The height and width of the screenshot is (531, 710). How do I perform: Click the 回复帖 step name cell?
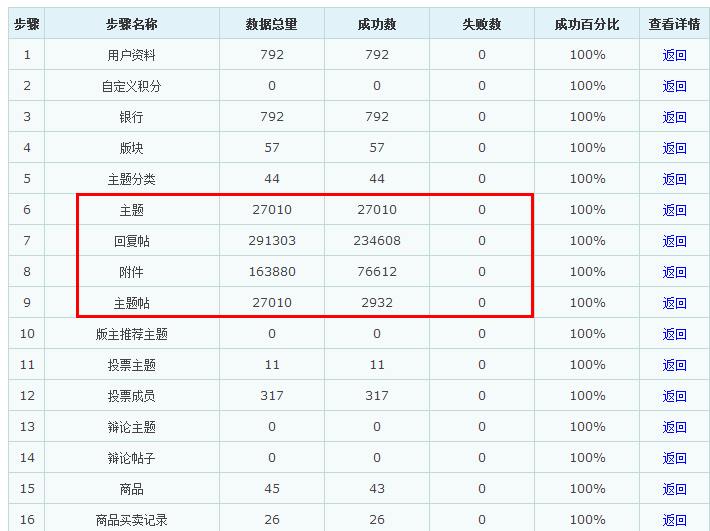pos(132,241)
